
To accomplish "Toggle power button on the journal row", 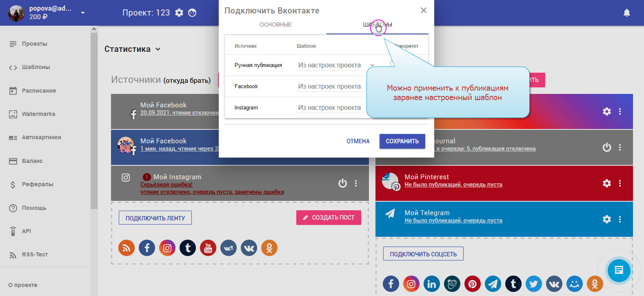I will tap(607, 147).
